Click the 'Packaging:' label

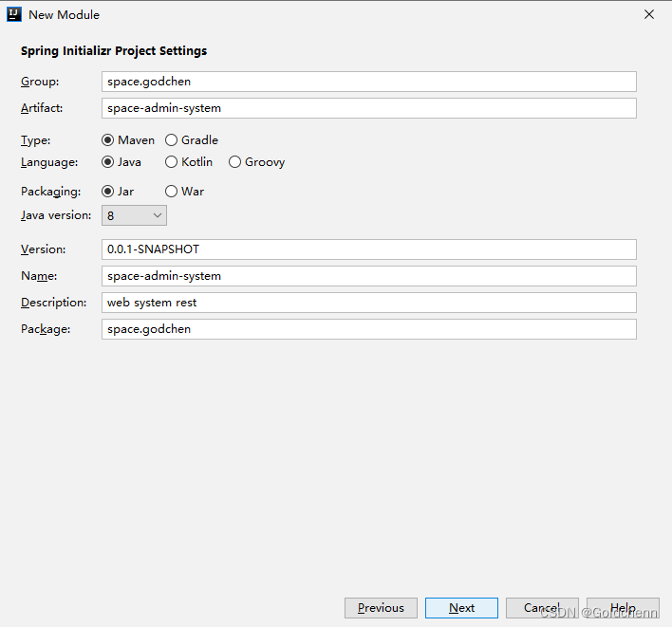(x=50, y=192)
